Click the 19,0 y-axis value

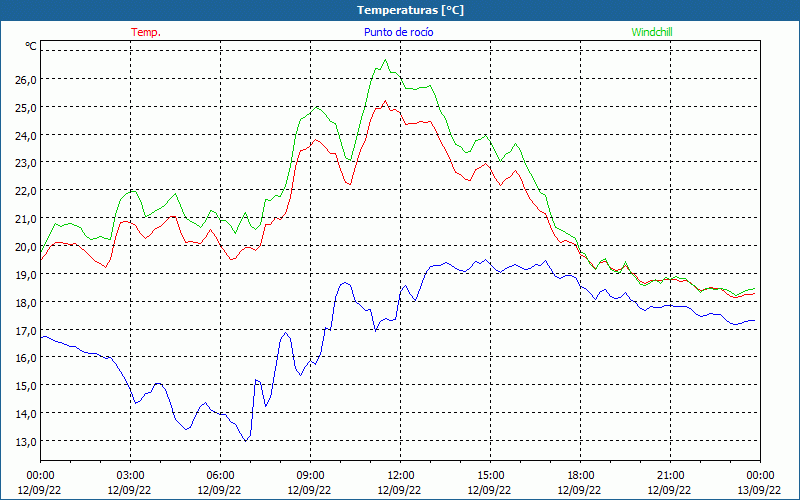[x=27, y=274]
